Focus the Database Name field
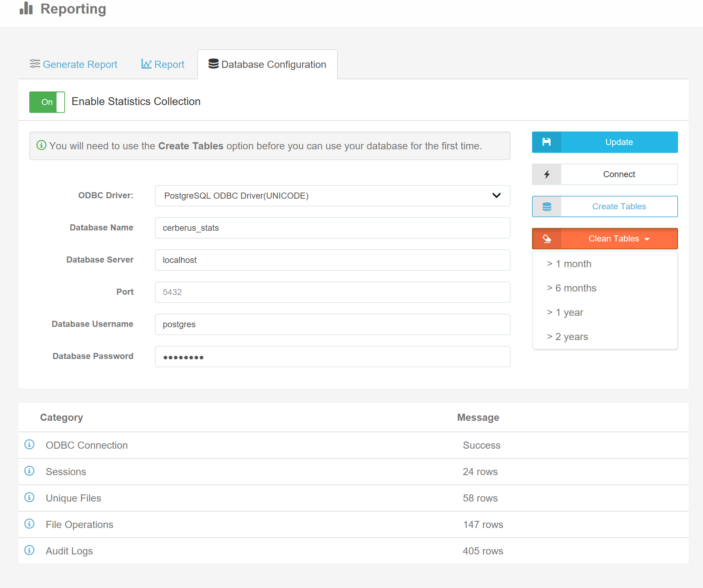703x588 pixels. click(x=332, y=228)
